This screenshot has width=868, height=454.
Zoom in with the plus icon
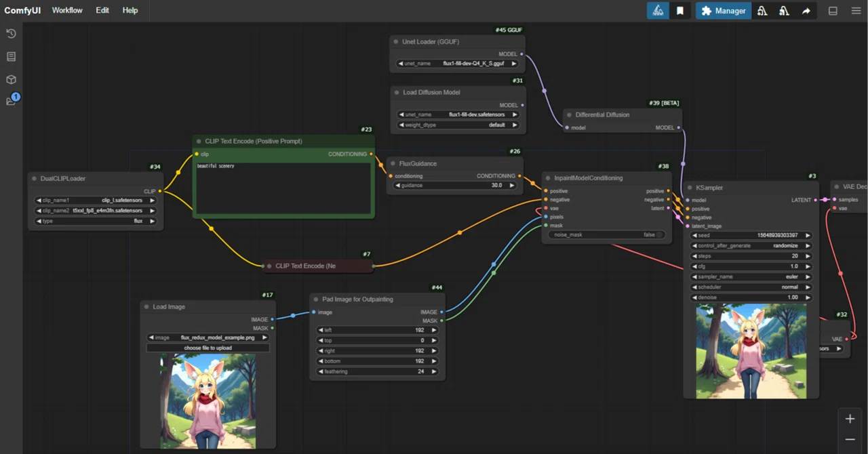(x=850, y=419)
